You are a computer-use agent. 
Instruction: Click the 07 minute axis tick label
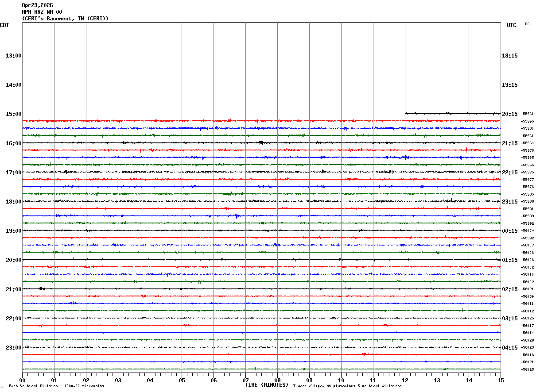pos(245,380)
